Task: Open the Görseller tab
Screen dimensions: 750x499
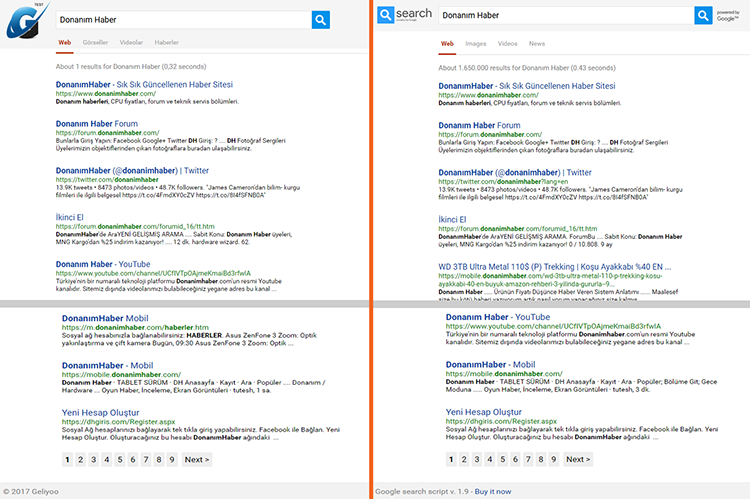Action: 95,43
